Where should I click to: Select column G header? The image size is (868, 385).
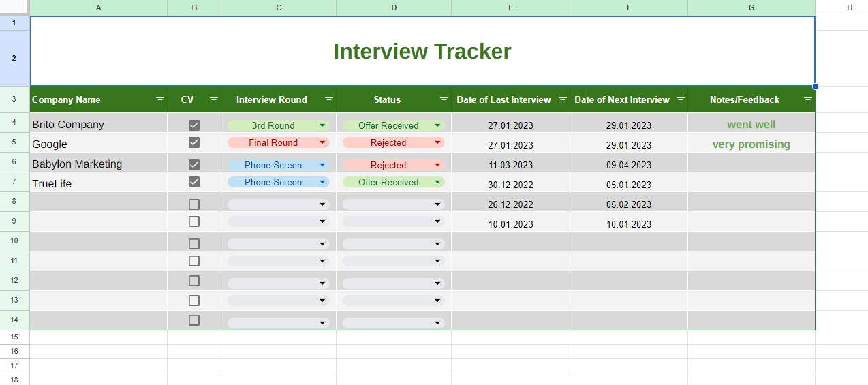pyautogui.click(x=751, y=7)
